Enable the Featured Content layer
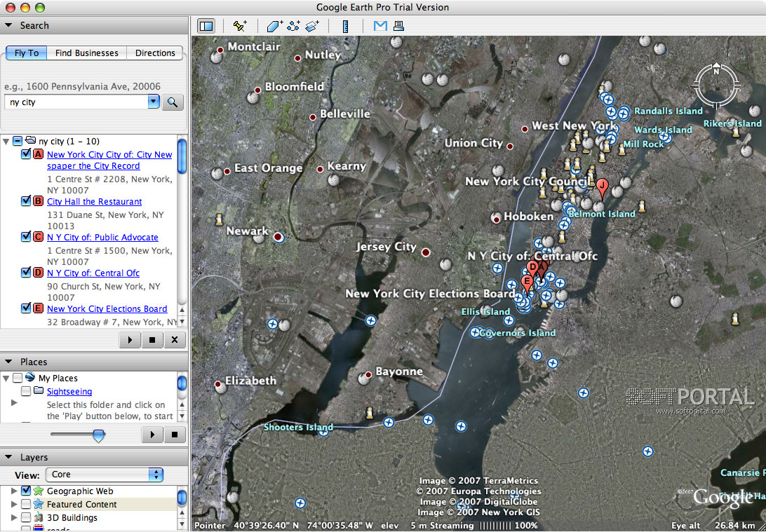The image size is (766, 532). click(27, 504)
